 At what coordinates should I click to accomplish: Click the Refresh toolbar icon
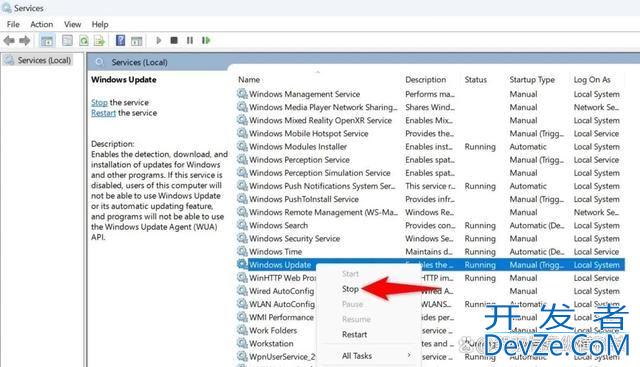coord(84,40)
